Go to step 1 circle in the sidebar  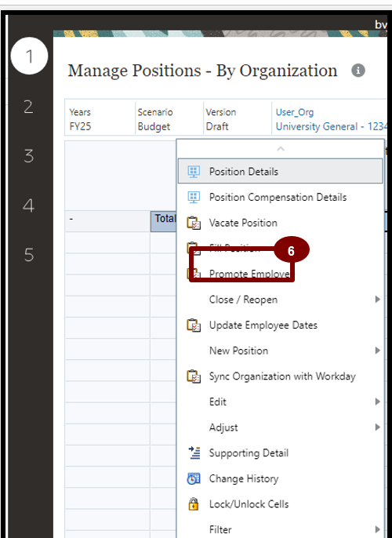coord(29,56)
